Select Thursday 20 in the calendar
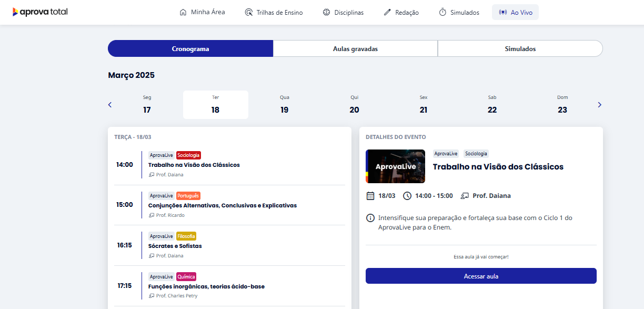The height and width of the screenshot is (309, 644). click(x=355, y=105)
